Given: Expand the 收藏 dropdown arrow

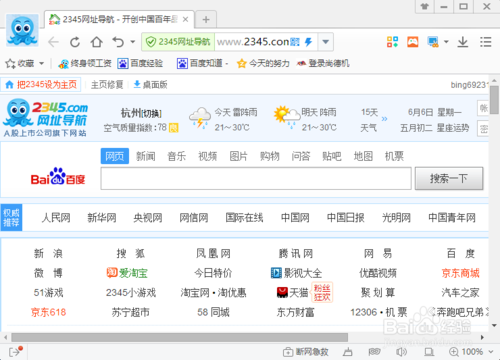Looking at the screenshot, I should click(x=41, y=63).
